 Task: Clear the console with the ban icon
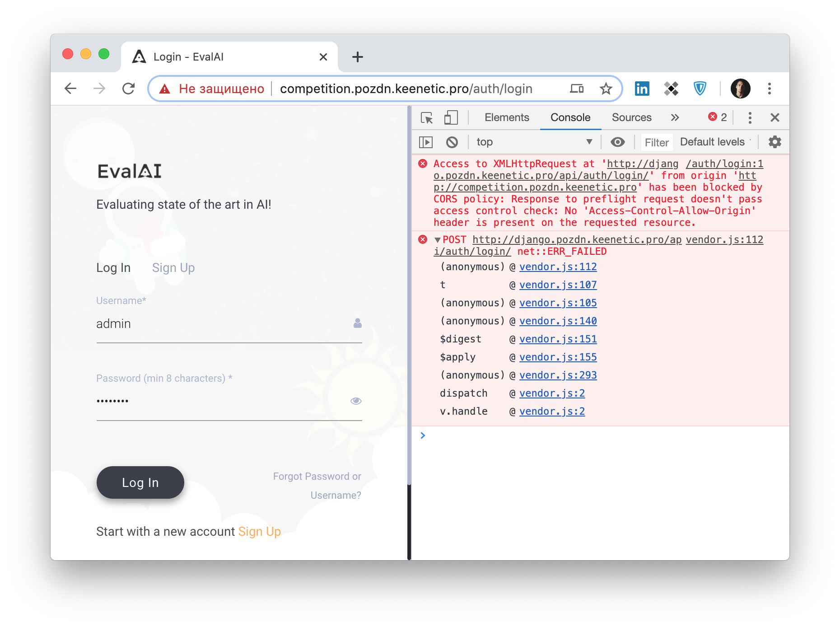(453, 142)
